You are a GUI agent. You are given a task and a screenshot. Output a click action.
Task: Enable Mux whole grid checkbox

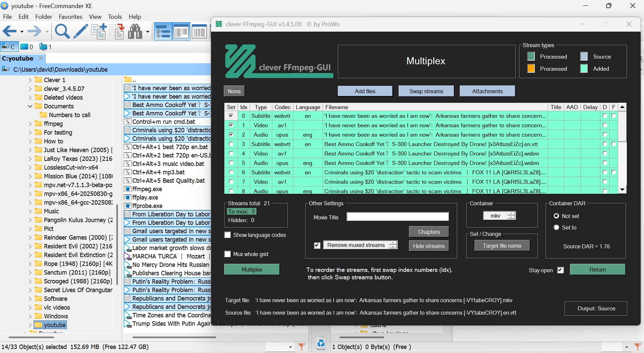pyautogui.click(x=228, y=254)
